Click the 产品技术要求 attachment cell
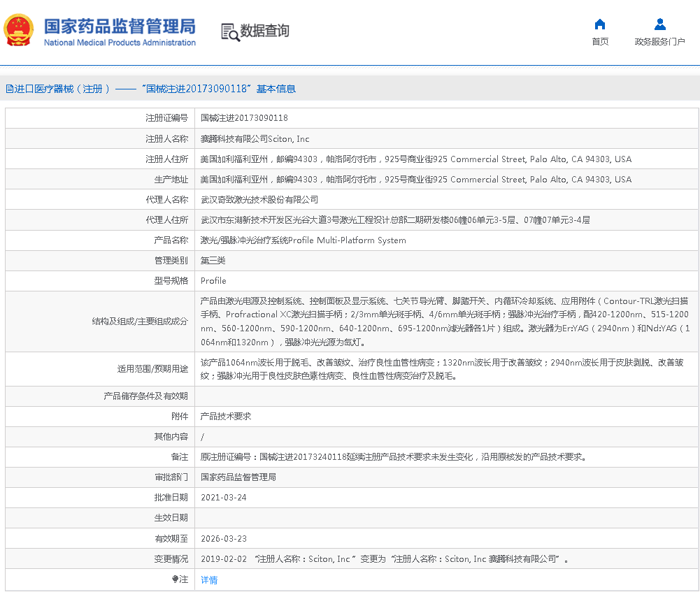 click(x=225, y=417)
